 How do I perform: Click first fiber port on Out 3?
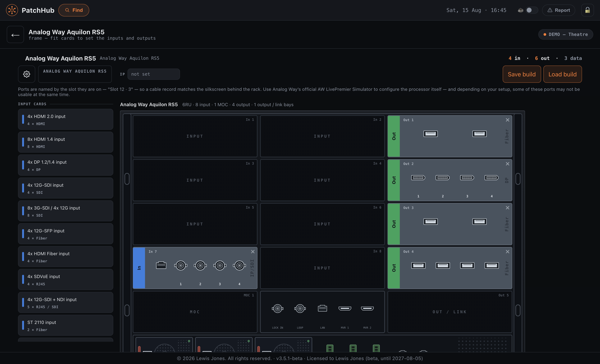(x=430, y=222)
